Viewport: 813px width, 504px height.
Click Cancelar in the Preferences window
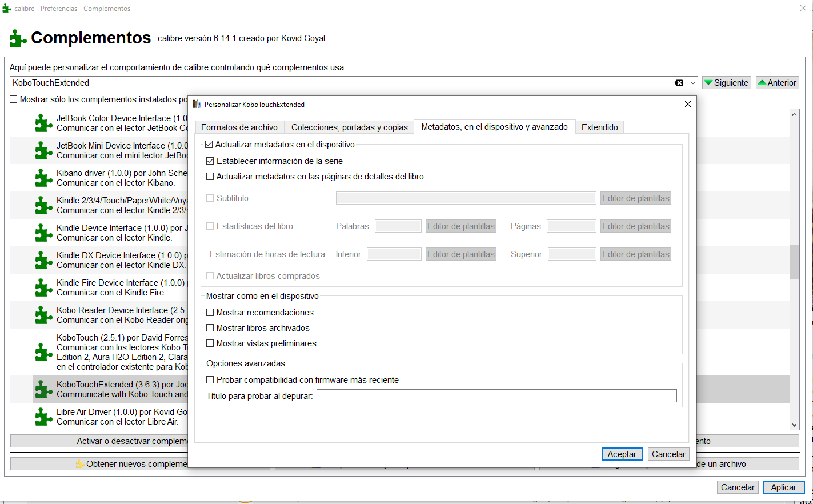(x=738, y=487)
